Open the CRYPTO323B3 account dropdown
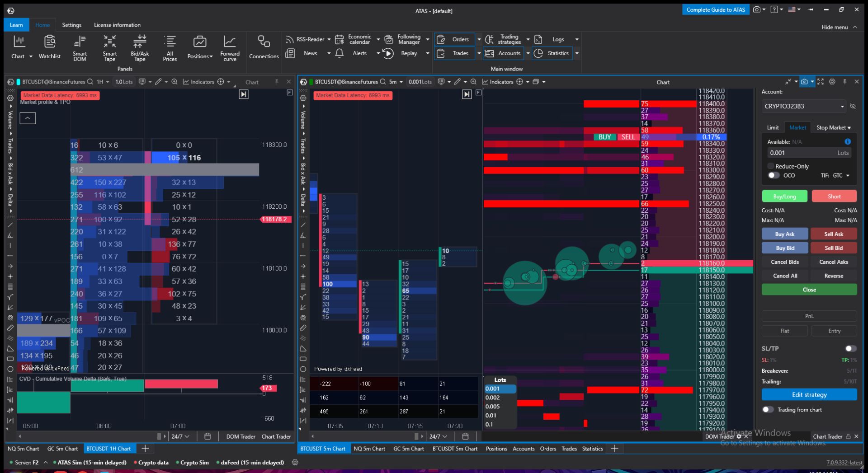This screenshot has height=473, width=868. pos(803,106)
